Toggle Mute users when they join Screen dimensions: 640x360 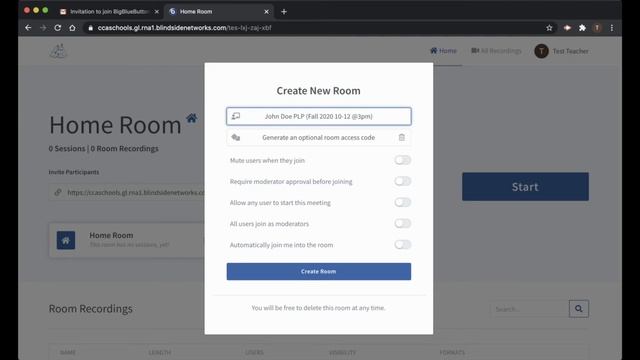(x=402, y=160)
